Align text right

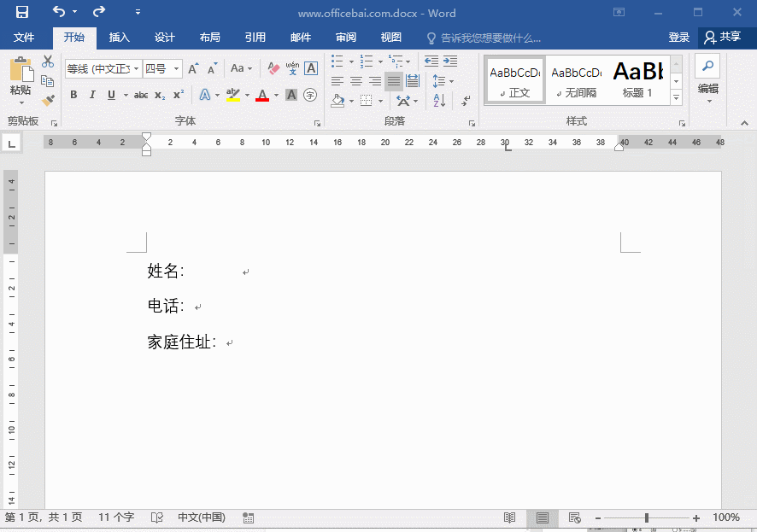click(375, 81)
